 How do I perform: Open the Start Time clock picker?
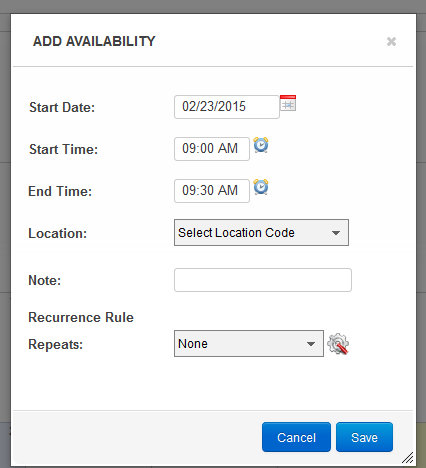point(261,145)
